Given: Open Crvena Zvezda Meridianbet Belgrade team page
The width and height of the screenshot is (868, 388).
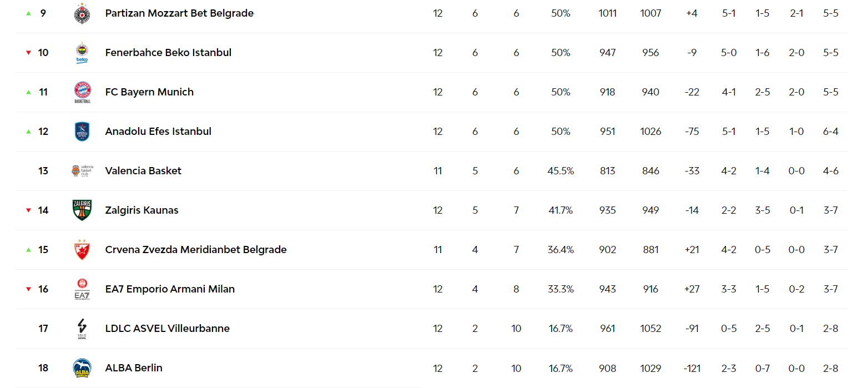Looking at the screenshot, I should (196, 250).
